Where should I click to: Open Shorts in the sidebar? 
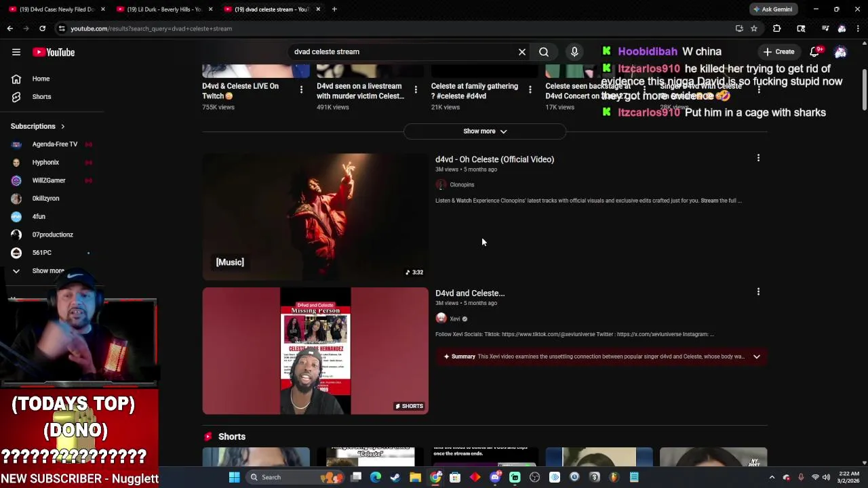click(x=41, y=97)
